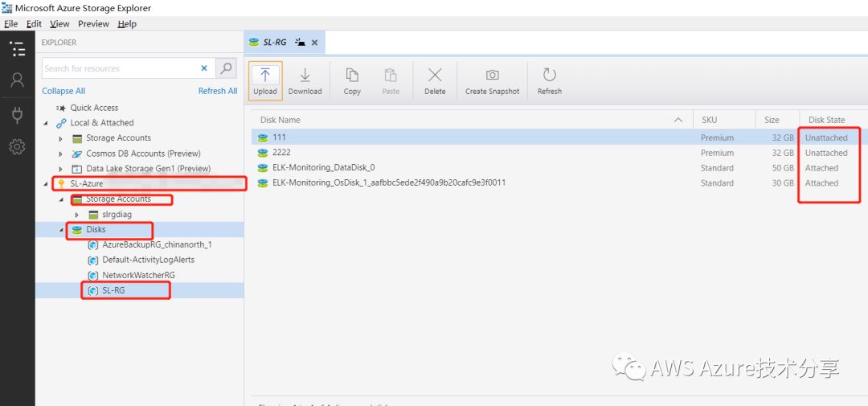Collapse the Local & Attached node

46,123
